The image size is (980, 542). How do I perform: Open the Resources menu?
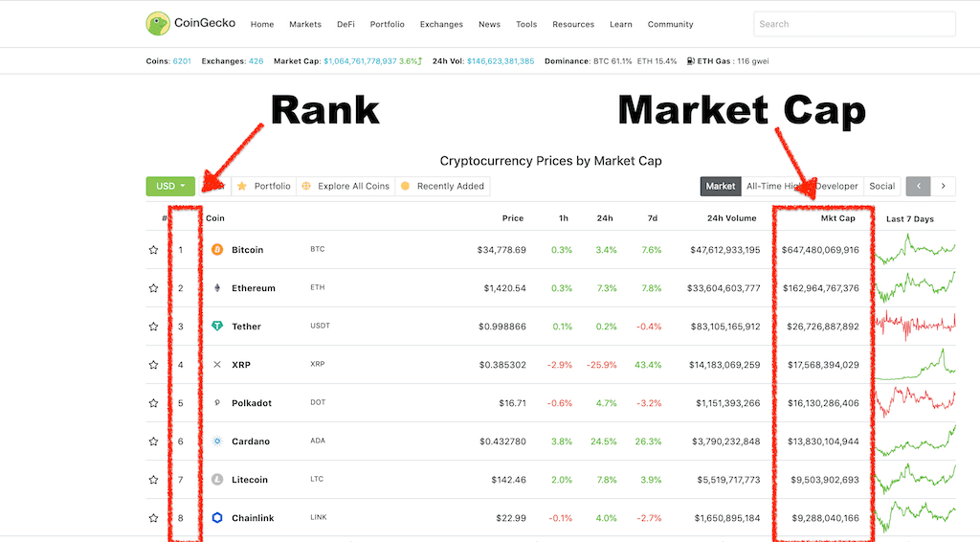[x=573, y=24]
